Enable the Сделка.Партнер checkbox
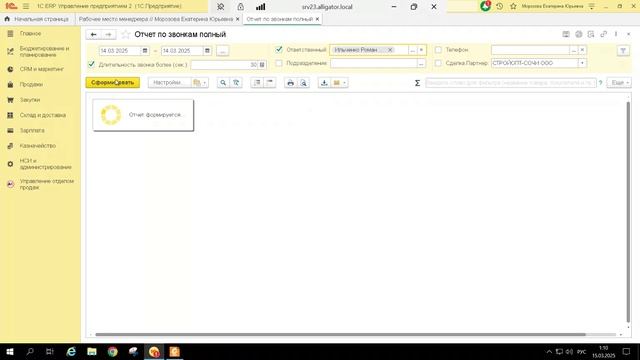The width and height of the screenshot is (640, 360). [x=438, y=63]
